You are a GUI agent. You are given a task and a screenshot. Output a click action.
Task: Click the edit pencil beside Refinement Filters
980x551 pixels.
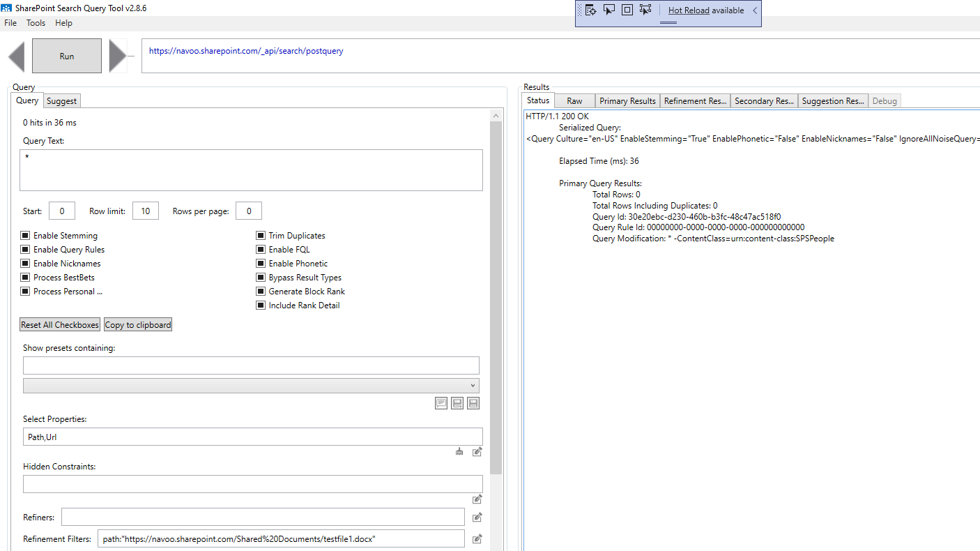(477, 538)
